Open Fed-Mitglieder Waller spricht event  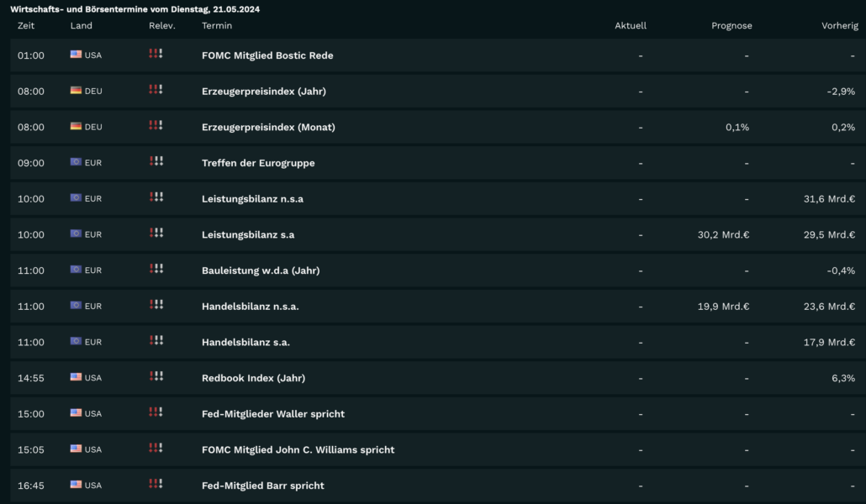[273, 414]
